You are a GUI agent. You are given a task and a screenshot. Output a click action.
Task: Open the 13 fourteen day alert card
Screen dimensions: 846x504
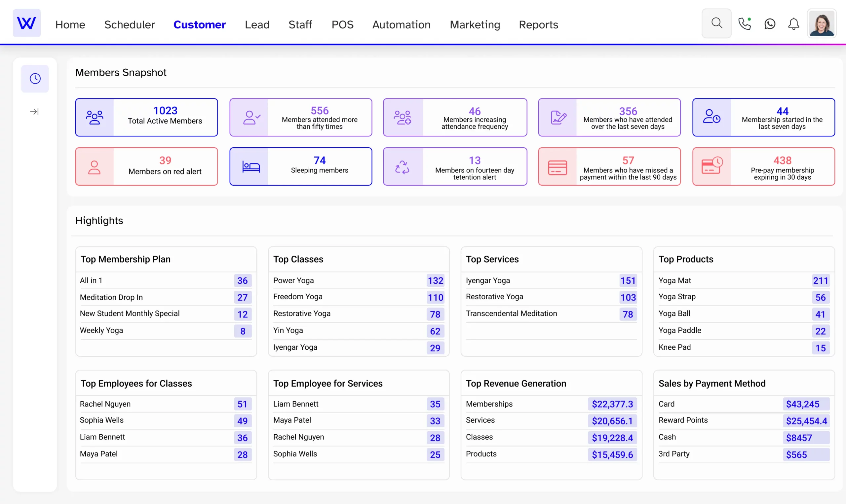click(x=455, y=166)
